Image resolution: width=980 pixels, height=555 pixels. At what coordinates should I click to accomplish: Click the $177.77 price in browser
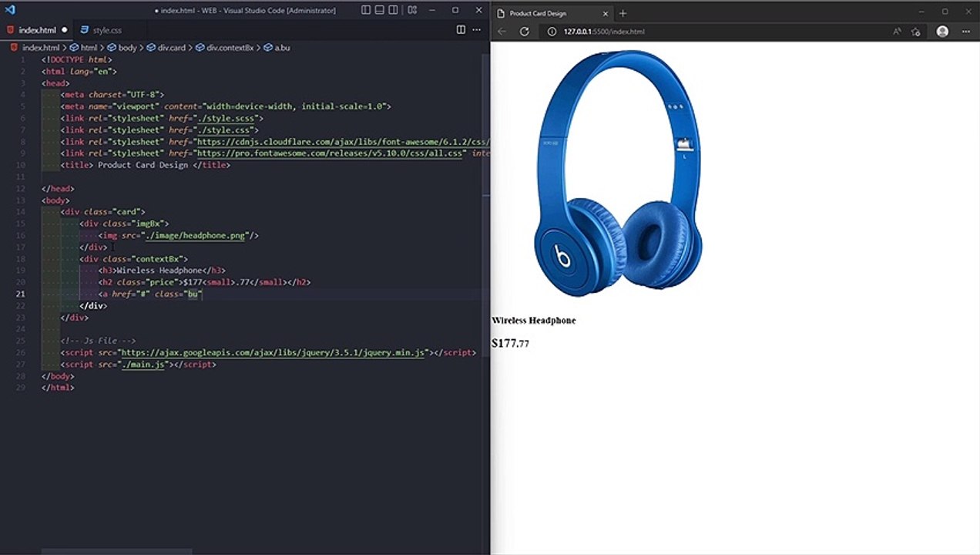click(510, 343)
